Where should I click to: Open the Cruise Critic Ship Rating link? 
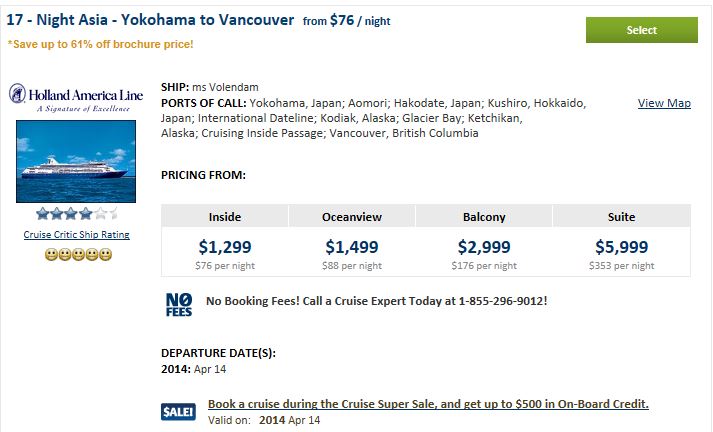76,235
